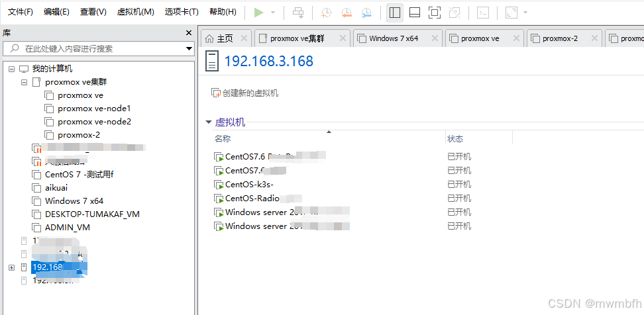Click the unity mode icon
Image resolution: width=644 pixels, height=315 pixels.
click(455, 13)
